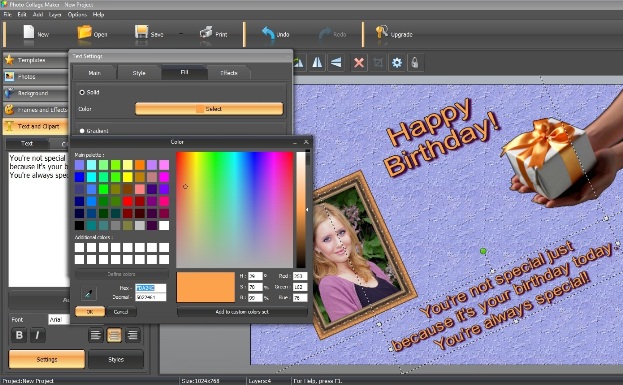The width and height of the screenshot is (623, 385).
Task: Pick a color with the eyedropper icon
Action: (x=88, y=294)
